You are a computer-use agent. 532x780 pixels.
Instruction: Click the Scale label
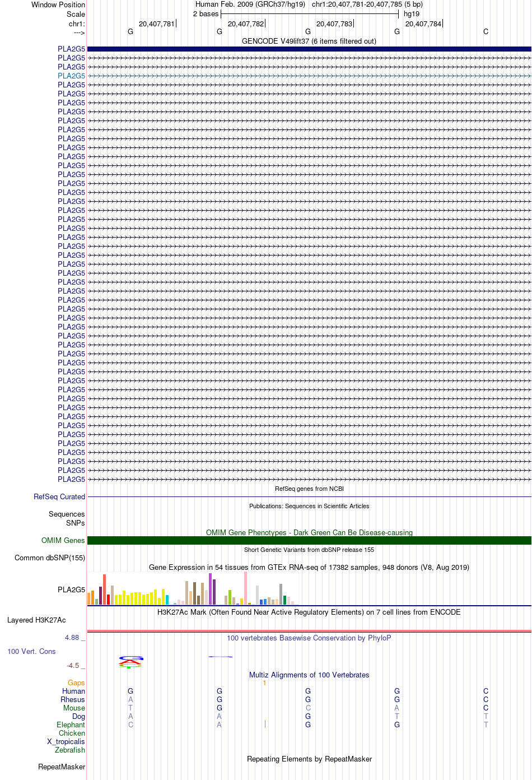76,14
